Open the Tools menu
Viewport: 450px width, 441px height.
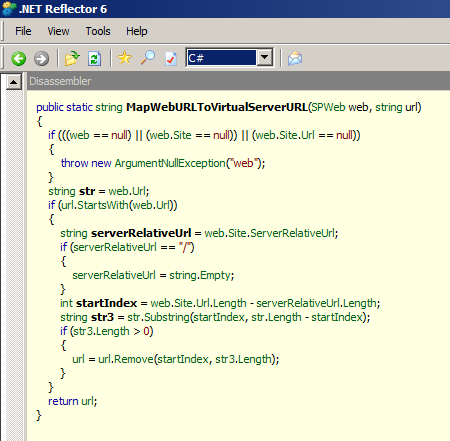click(x=98, y=31)
